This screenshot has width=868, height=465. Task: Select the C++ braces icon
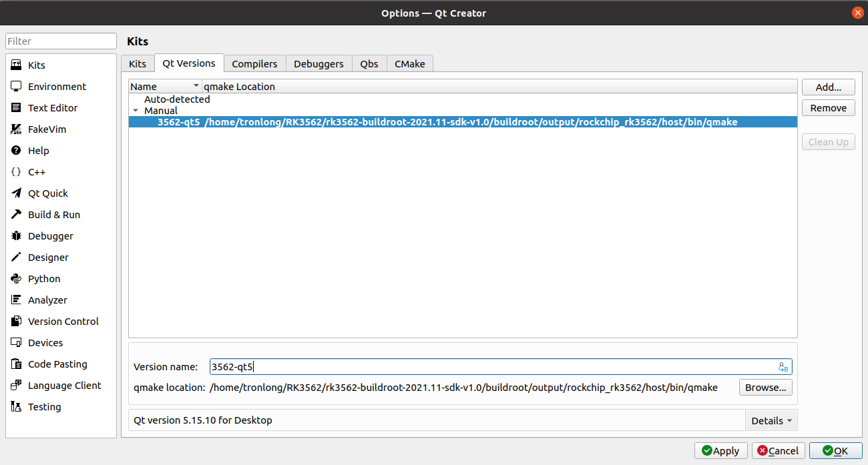tap(17, 172)
